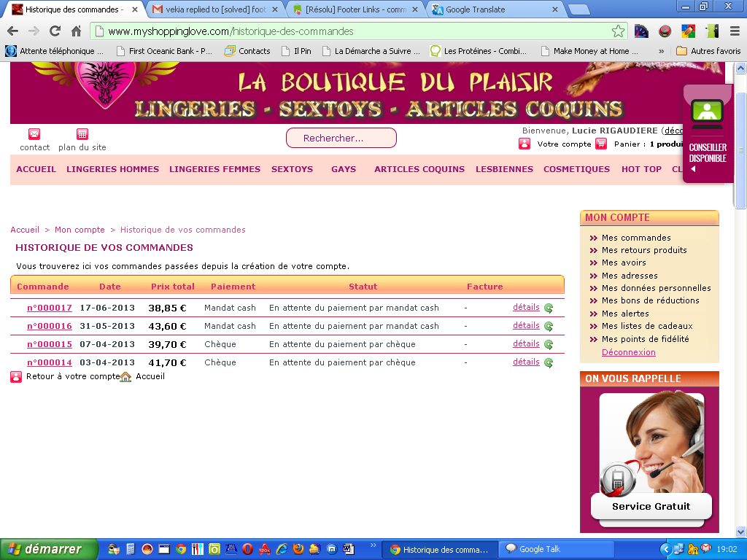
Task: Reorder icon for order n°000017
Action: tap(549, 308)
